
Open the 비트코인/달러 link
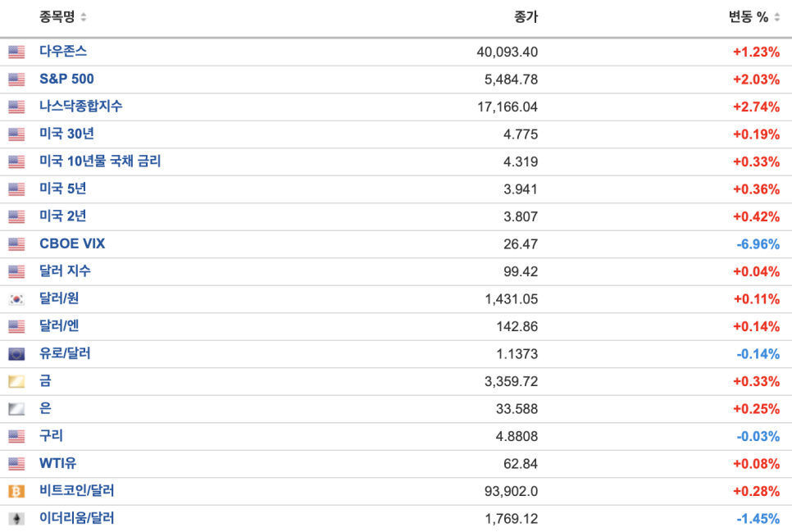(x=77, y=490)
